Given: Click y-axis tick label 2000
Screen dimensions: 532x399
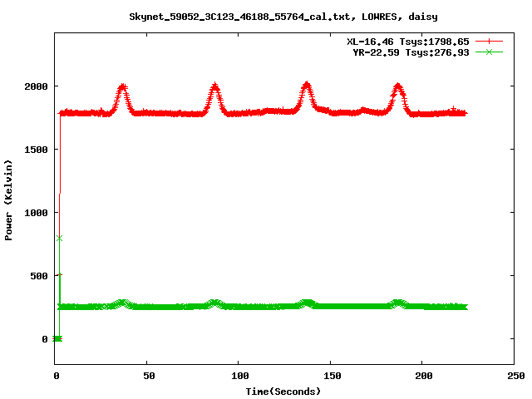Looking at the screenshot, I should point(36,86).
